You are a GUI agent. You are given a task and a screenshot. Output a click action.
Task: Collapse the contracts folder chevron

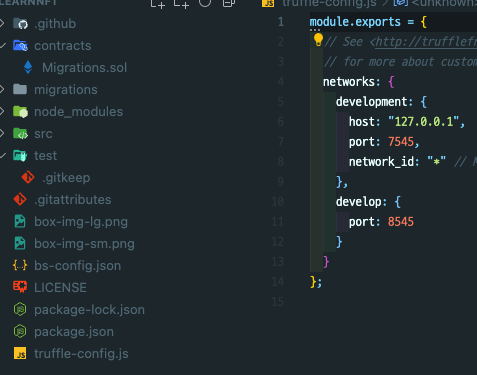click(x=3, y=45)
